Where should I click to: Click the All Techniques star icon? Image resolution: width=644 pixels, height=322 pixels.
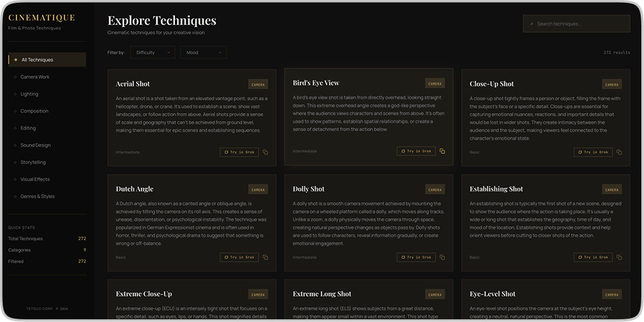[x=15, y=60]
